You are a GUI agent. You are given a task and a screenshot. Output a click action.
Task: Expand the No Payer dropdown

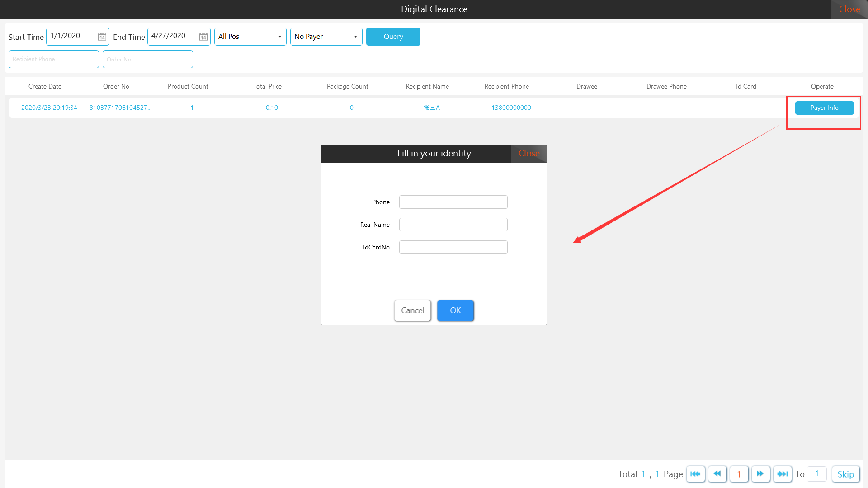326,37
